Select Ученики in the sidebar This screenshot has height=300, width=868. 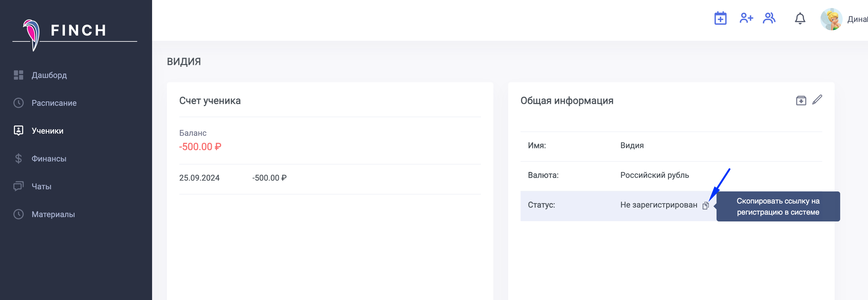[48, 131]
